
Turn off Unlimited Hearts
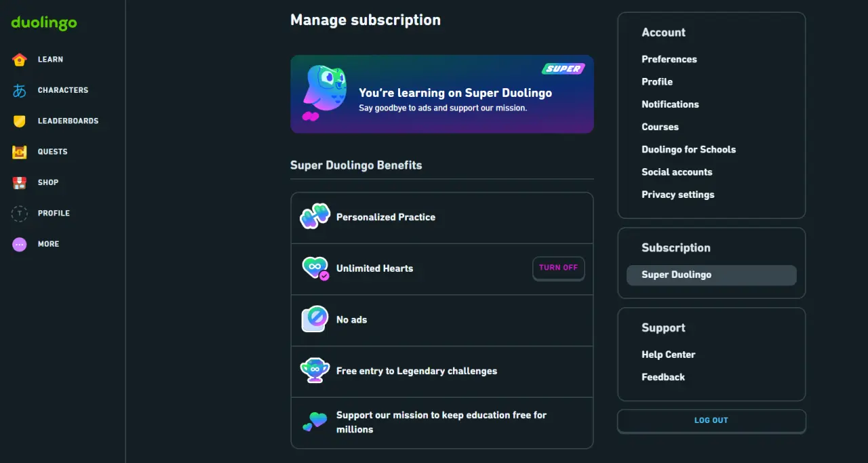pos(559,268)
